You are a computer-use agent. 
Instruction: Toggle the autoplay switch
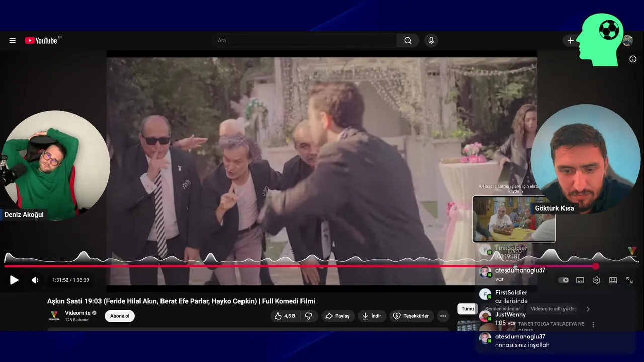564,280
